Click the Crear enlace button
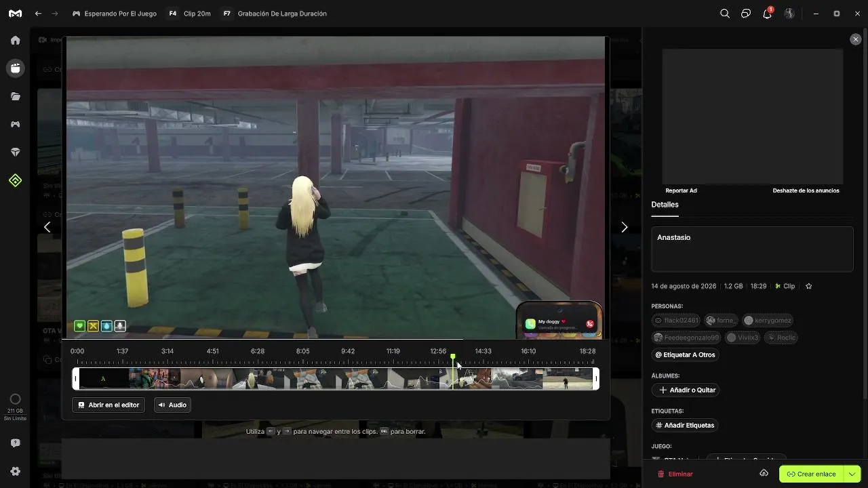Viewport: 868px width, 488px height. [x=811, y=474]
